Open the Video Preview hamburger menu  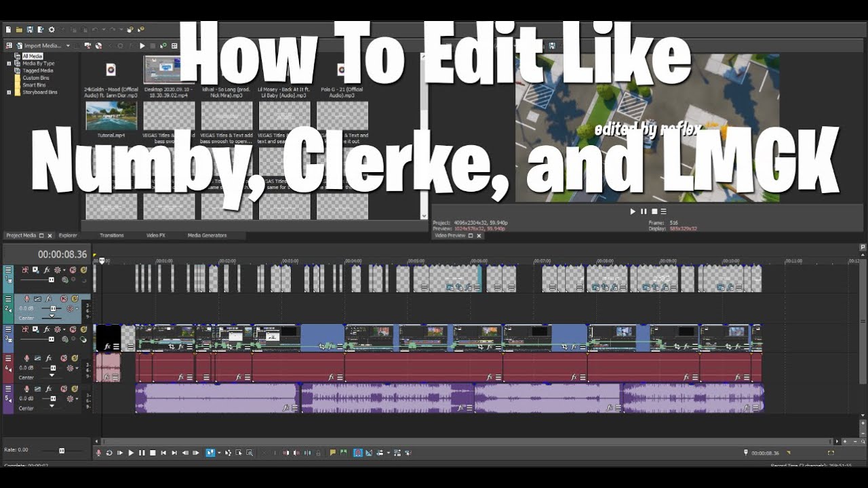[x=665, y=211]
